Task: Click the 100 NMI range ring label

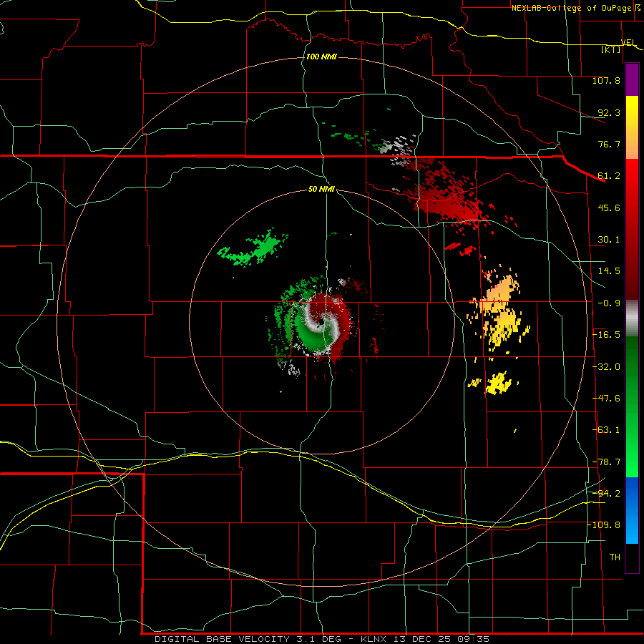Action: tap(321, 57)
